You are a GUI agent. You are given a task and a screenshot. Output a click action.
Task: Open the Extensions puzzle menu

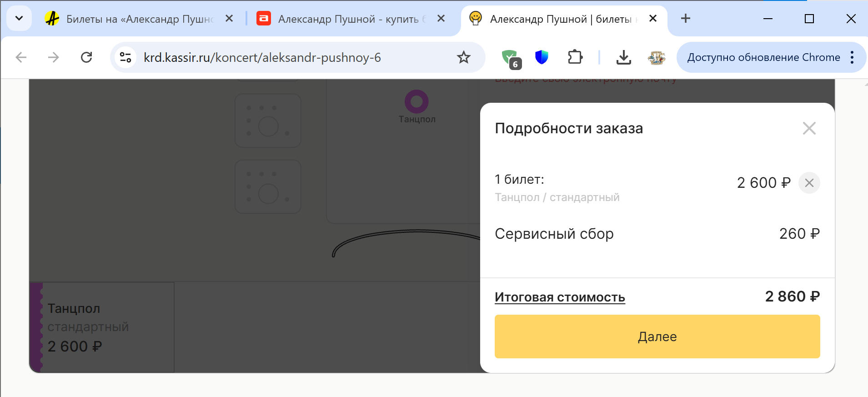pos(575,57)
